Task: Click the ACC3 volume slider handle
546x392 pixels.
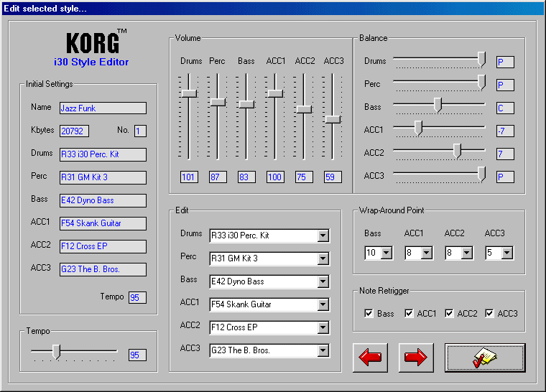Action: click(x=333, y=119)
